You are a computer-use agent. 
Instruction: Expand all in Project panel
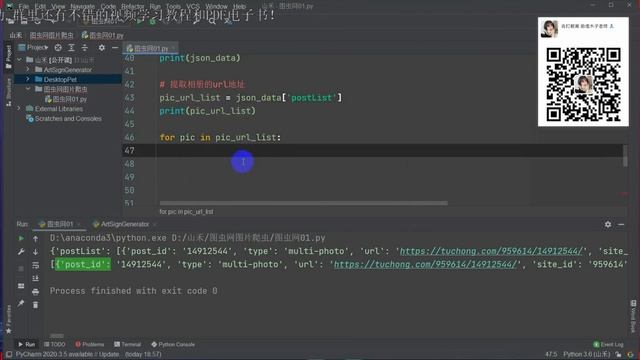[71, 48]
